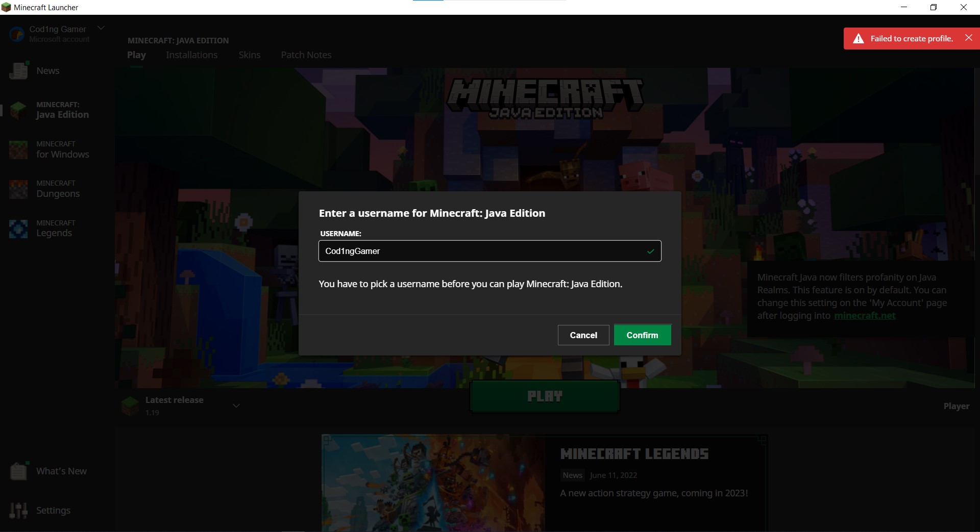Open the News sidebar icon
The height and width of the screenshot is (532, 980).
click(x=19, y=71)
